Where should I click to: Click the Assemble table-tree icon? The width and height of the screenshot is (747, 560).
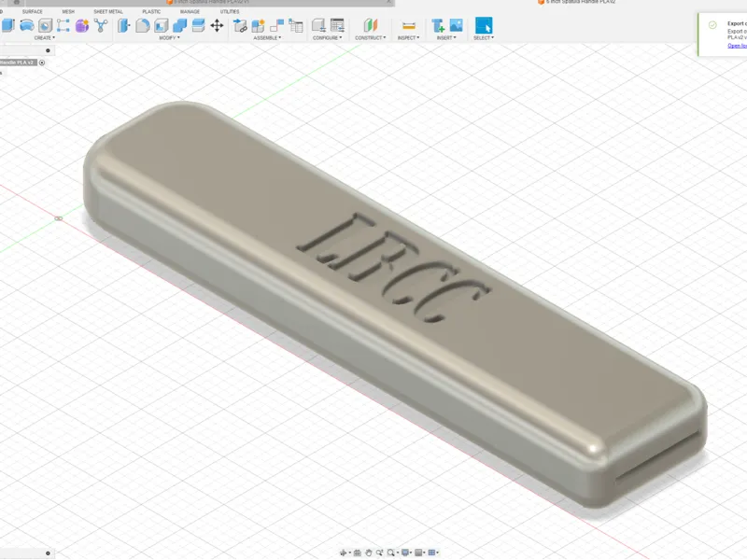click(x=296, y=25)
